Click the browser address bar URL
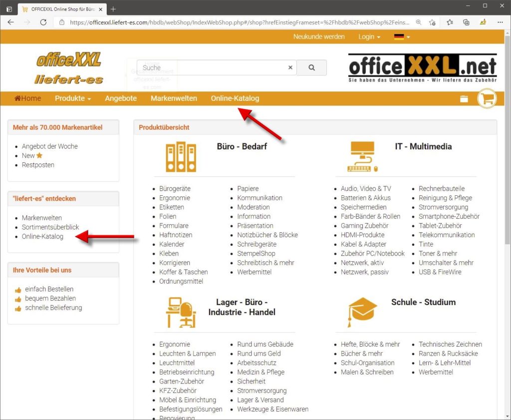The image size is (511, 420). 240,22
